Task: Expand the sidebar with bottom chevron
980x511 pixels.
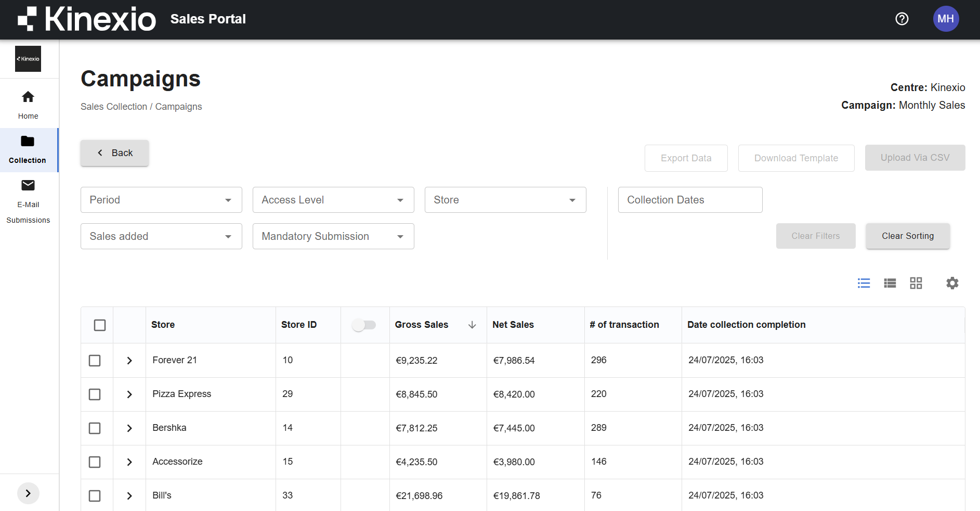Action: [28, 493]
